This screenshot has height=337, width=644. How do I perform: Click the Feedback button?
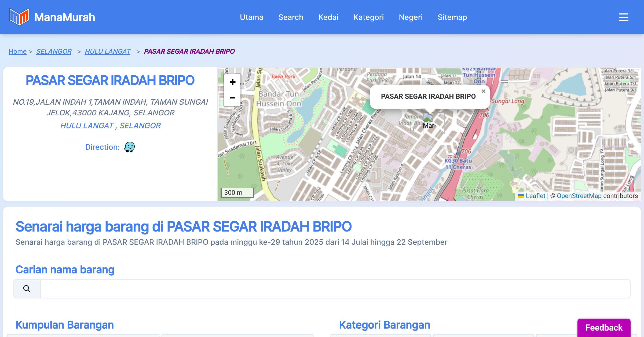point(604,327)
